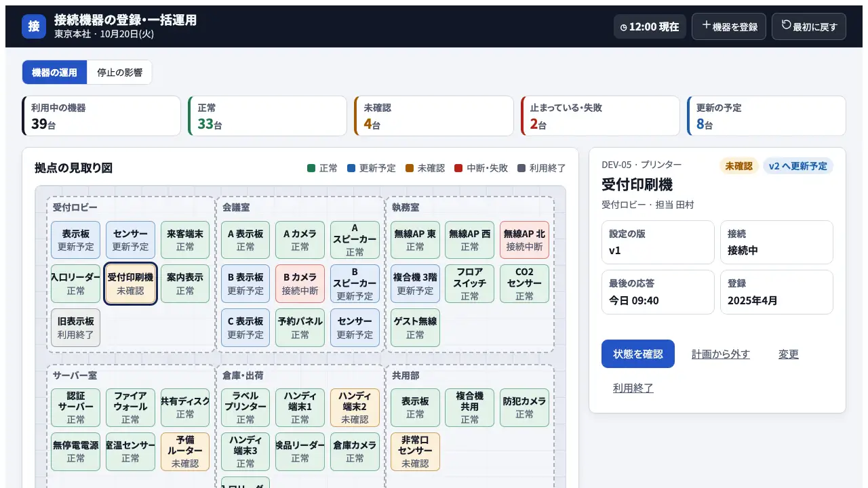The height and width of the screenshot is (488, 868).
Task: Select the B スピーカー device tile
Action: [x=355, y=284]
